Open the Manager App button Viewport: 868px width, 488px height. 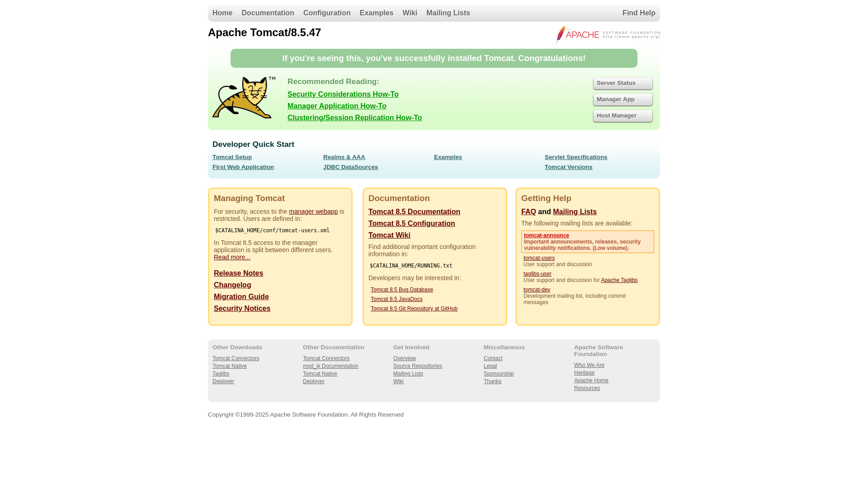tap(623, 99)
